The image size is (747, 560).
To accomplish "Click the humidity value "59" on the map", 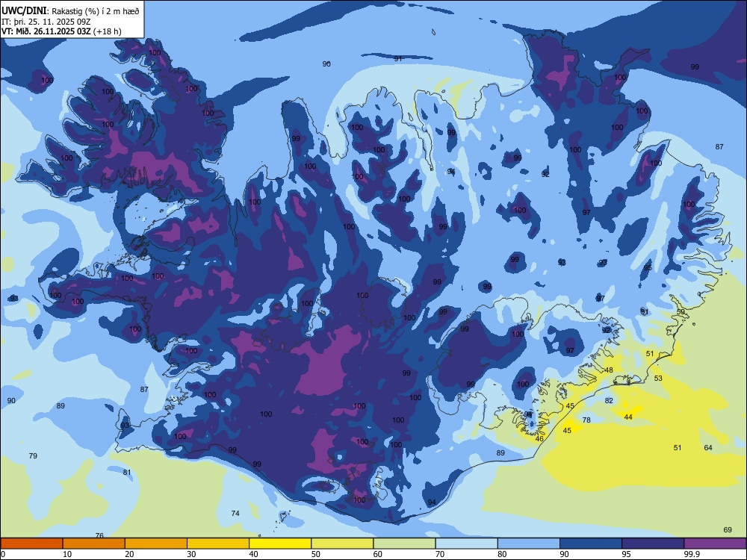I will click(681, 312).
